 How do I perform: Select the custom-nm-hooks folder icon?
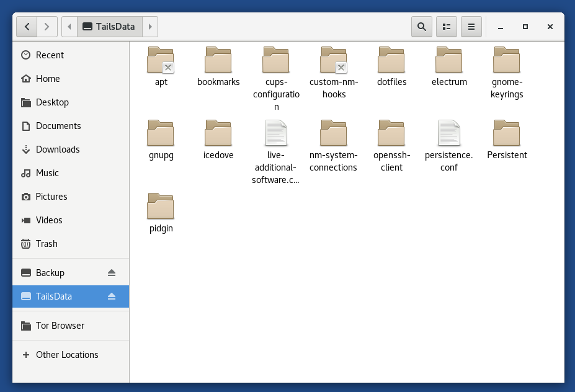pos(334,60)
